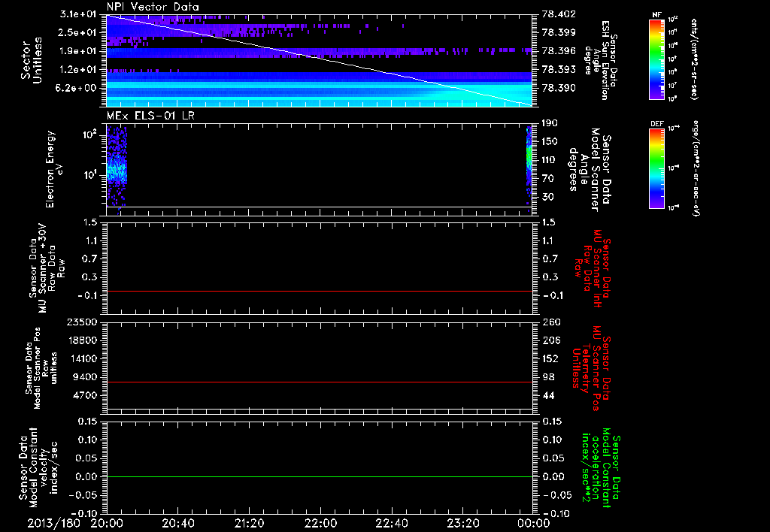
Task: Click the 'DEF' label above the color bar
Action: [x=656, y=124]
